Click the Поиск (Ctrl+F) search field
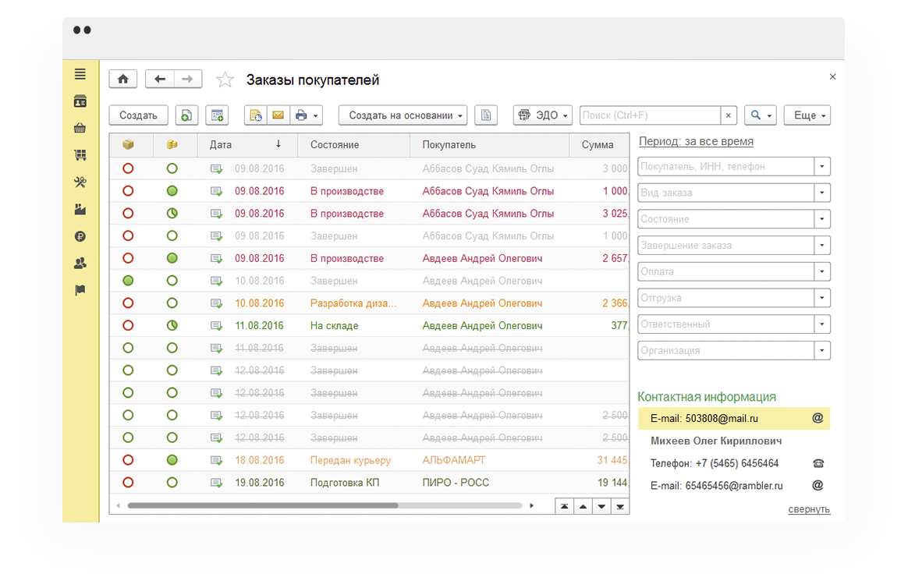Screen dimensions: 908x588 click(x=651, y=115)
